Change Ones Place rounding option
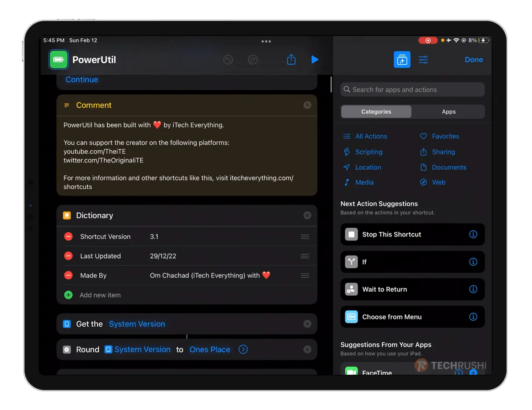This screenshot has width=532, height=410. point(210,350)
